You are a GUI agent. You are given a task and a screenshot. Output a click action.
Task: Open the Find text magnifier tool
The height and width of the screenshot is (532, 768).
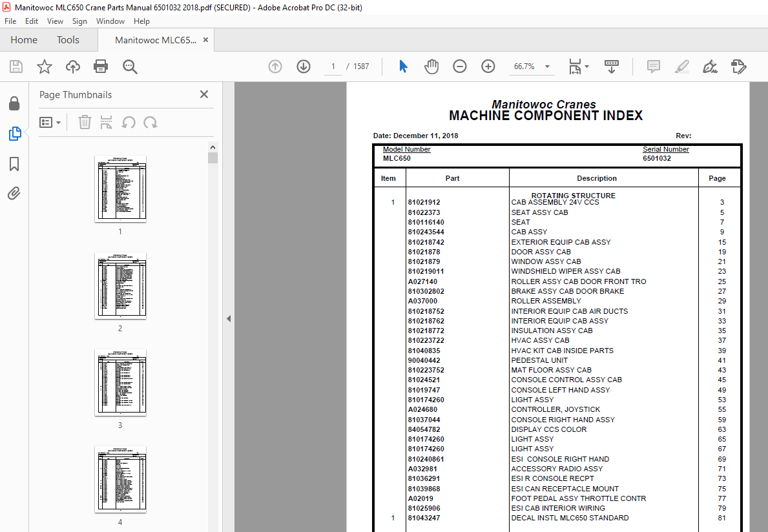point(130,66)
